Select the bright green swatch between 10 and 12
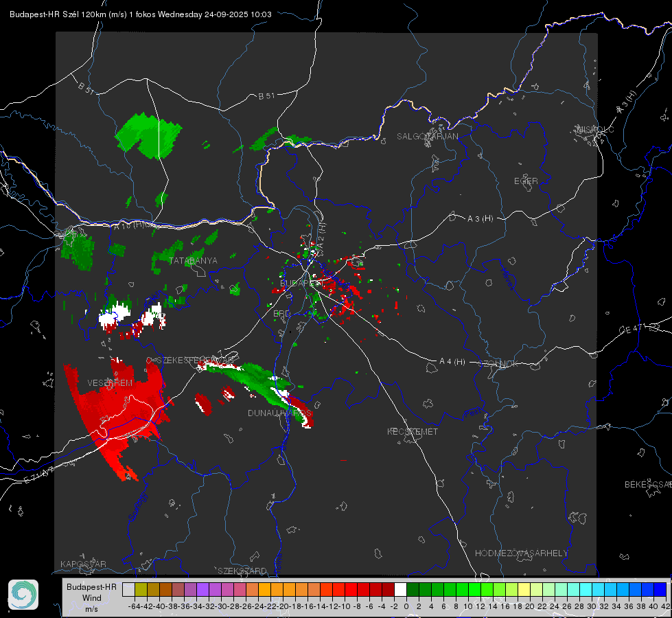The image size is (672, 618). point(474,589)
